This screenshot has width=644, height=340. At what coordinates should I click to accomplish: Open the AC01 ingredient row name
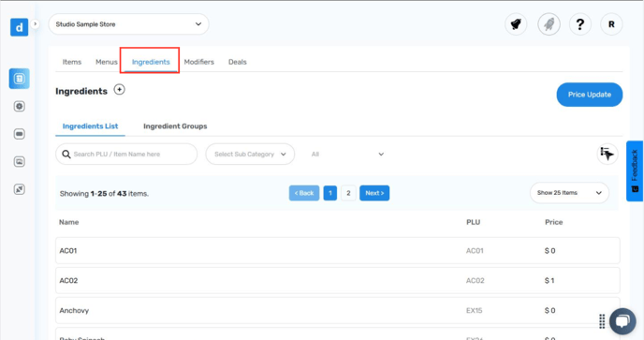(x=68, y=251)
